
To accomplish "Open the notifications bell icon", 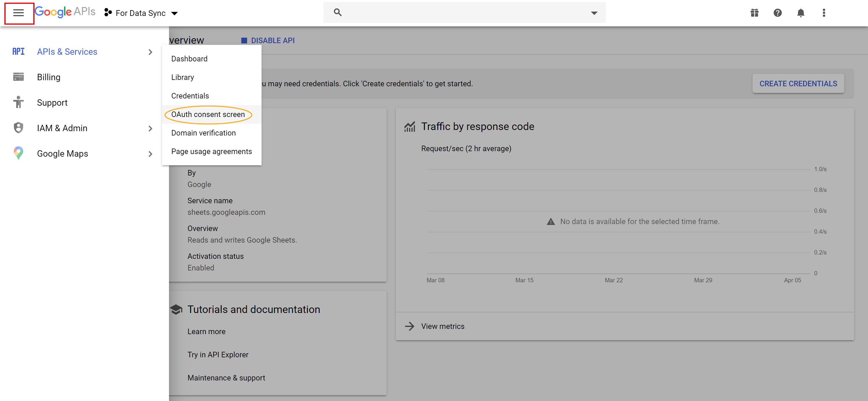I will coord(801,13).
